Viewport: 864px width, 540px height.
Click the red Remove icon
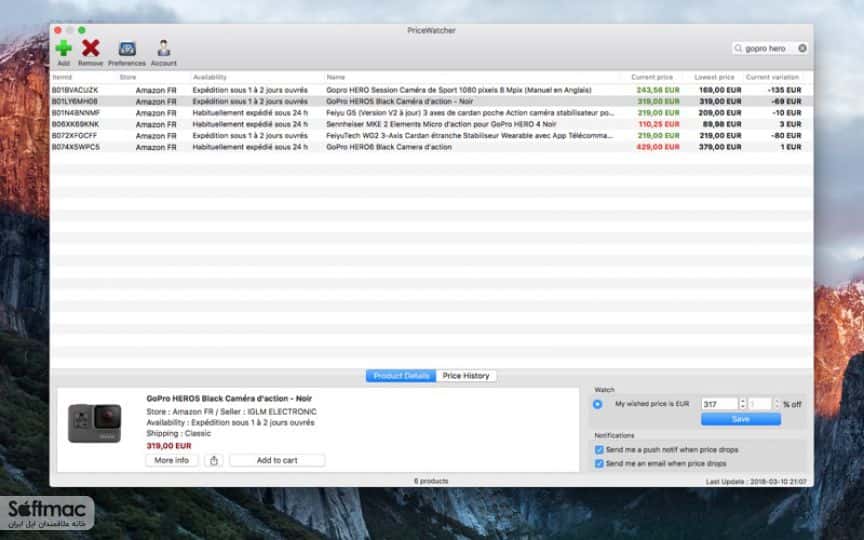click(90, 48)
